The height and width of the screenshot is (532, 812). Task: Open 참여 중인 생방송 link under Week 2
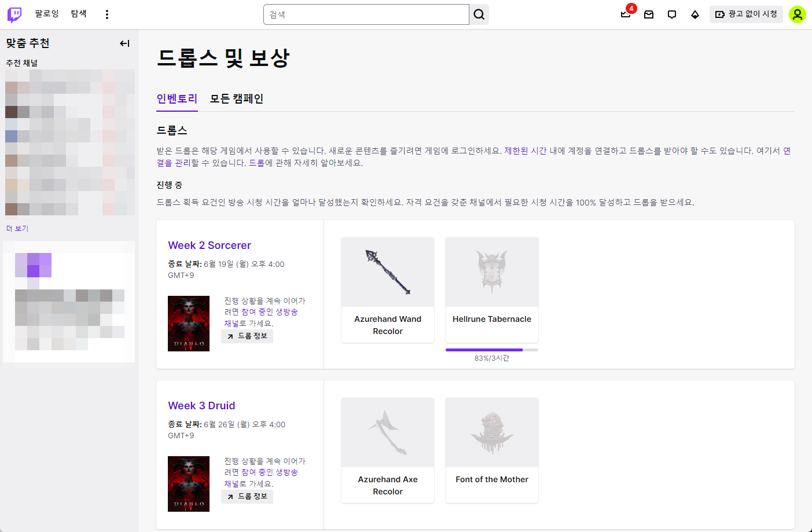pyautogui.click(x=270, y=312)
